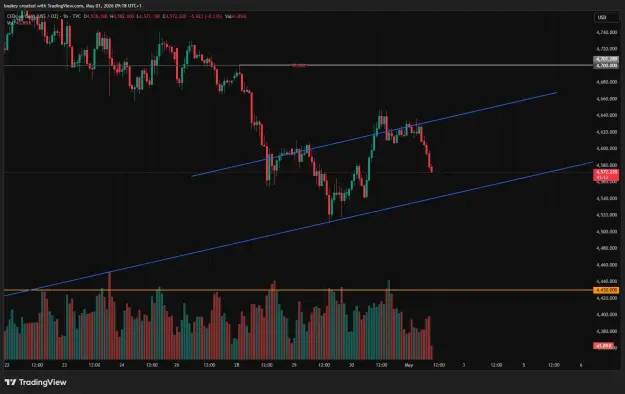The image size is (625, 394).
Task: Click the orange 4,430.000 price label
Action: 606,290
